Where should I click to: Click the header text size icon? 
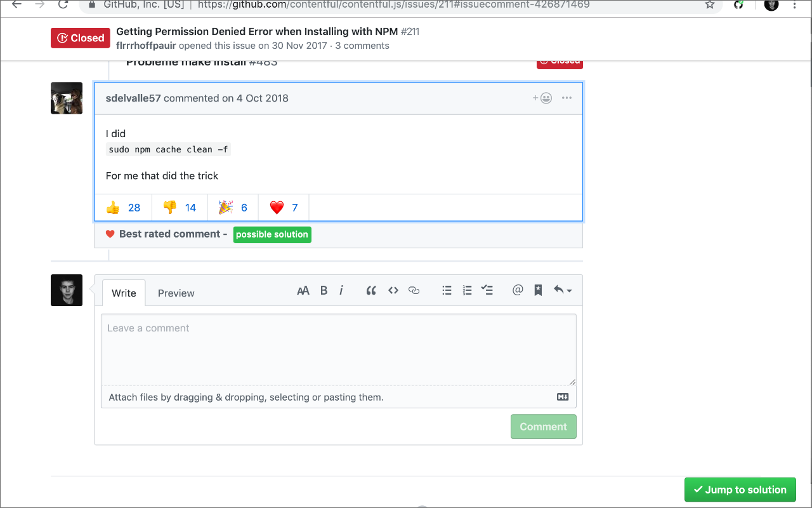pyautogui.click(x=303, y=290)
